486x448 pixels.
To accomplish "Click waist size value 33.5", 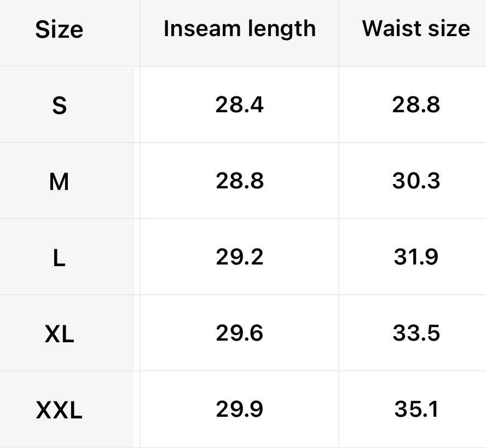I will pos(416,333).
